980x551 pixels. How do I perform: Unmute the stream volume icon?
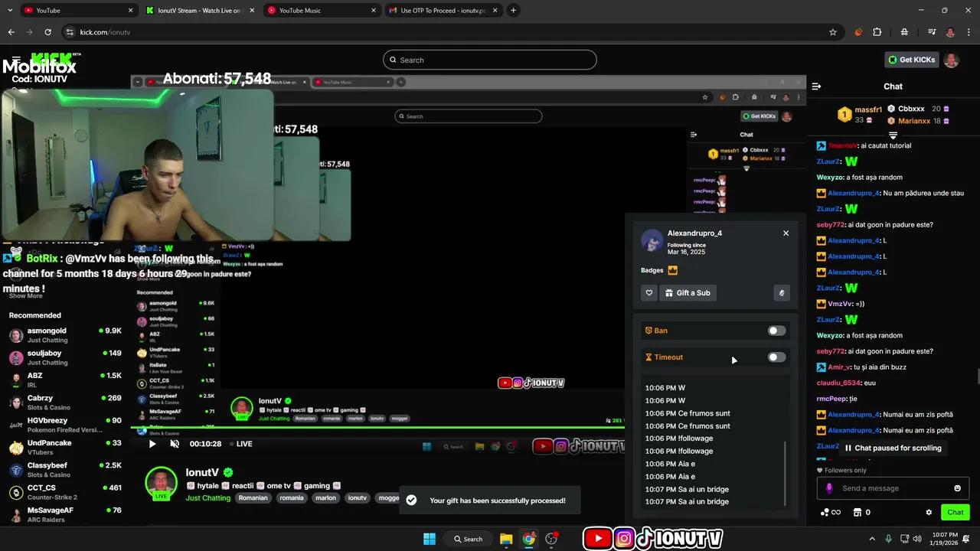tap(175, 444)
